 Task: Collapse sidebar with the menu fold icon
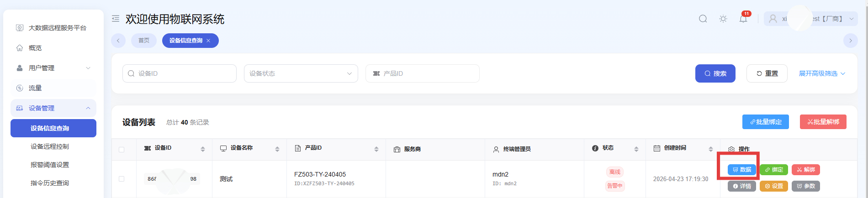(116, 19)
